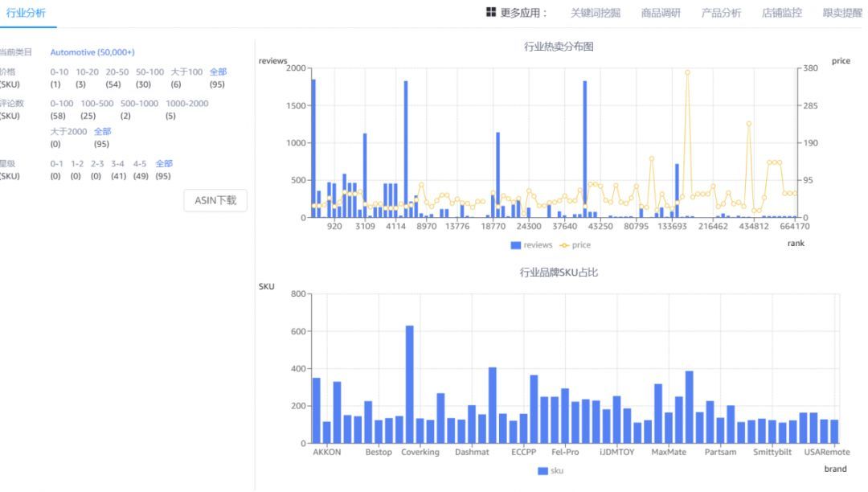Click the rank 37640 axis label
Screen dimensions: 868x492
coord(565,227)
